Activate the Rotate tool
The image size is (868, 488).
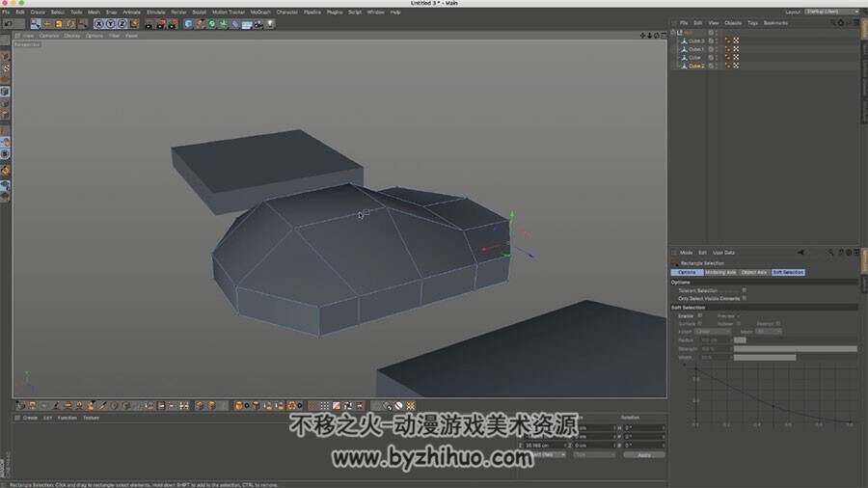click(70, 24)
